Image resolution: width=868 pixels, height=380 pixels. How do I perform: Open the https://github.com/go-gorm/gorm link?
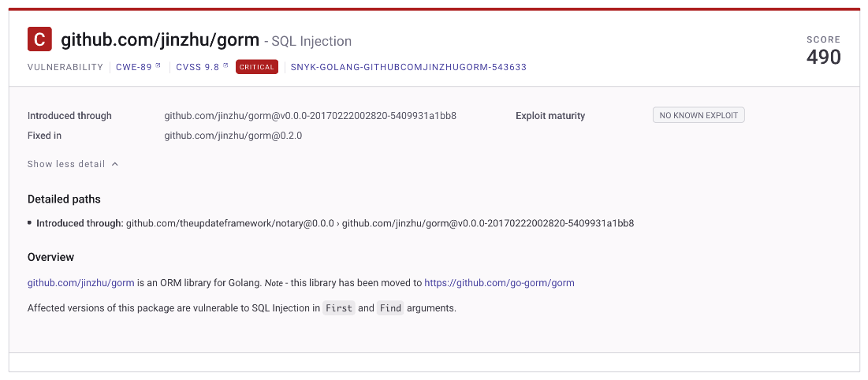[499, 282]
